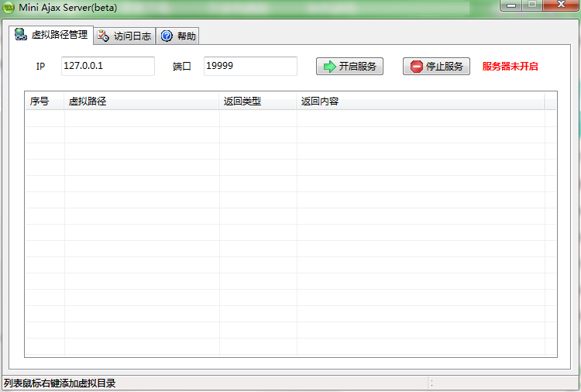
Task: Click the virtual path management tab icon
Action: click(x=21, y=34)
